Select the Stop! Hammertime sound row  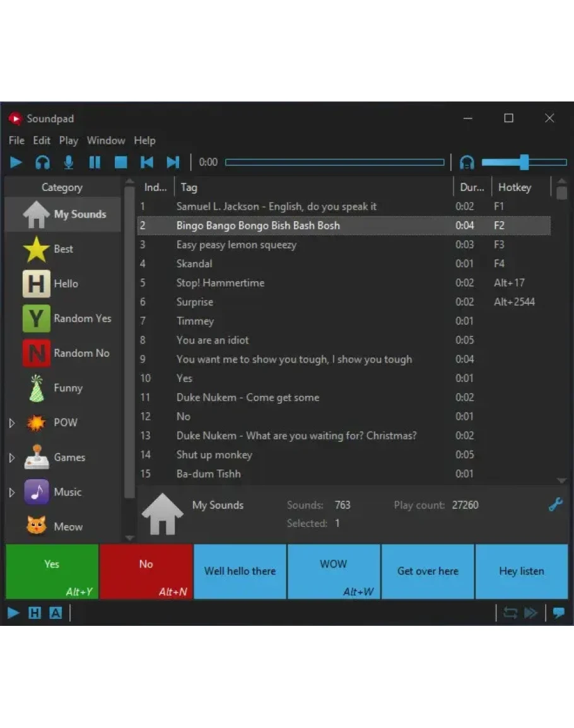(220, 283)
